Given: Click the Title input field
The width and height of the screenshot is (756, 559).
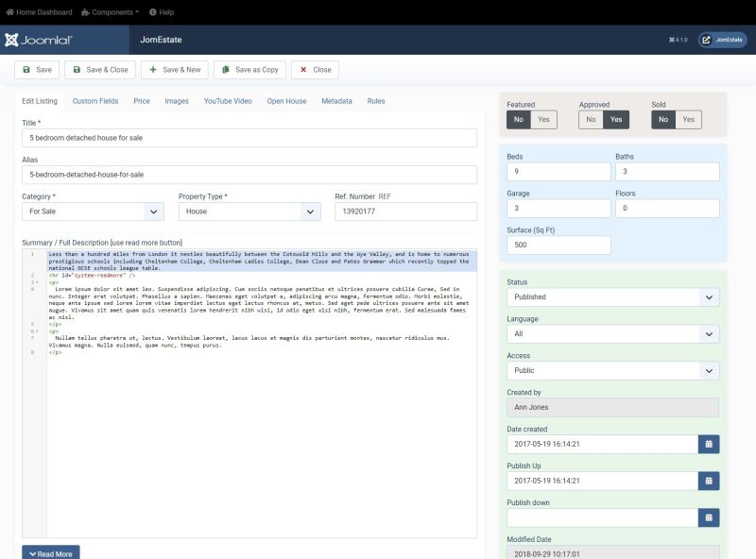Looking at the screenshot, I should coord(249,136).
